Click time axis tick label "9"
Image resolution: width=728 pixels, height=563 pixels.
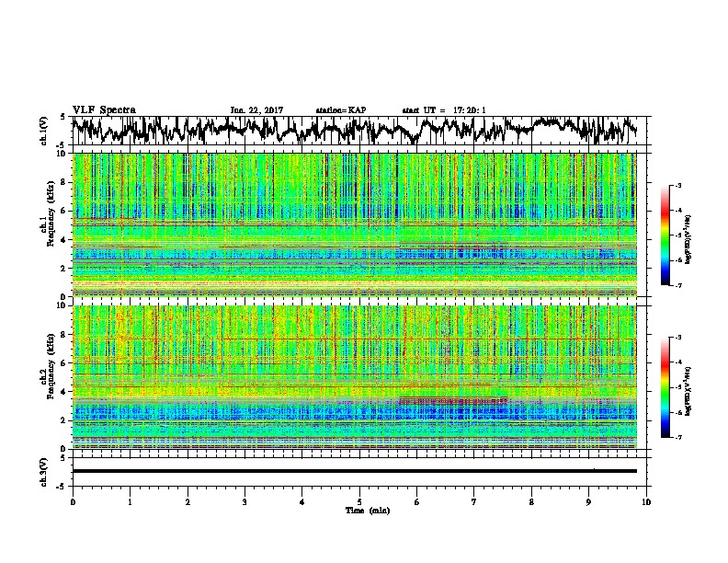(x=588, y=501)
